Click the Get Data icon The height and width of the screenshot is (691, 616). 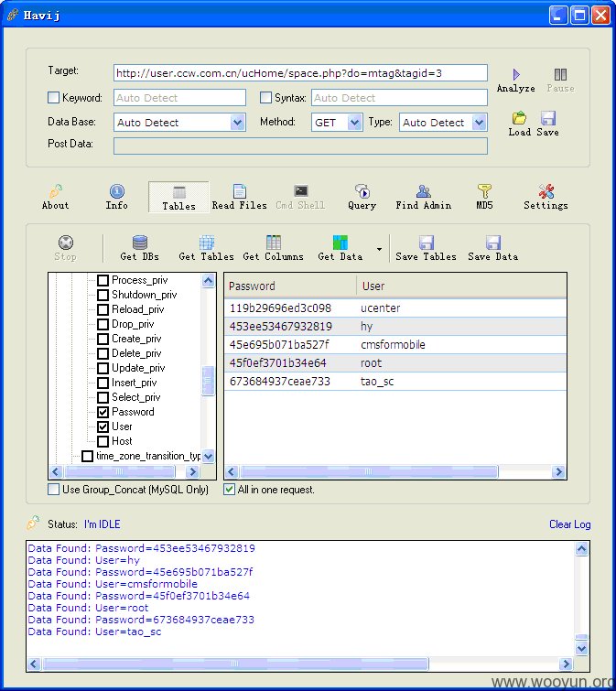pos(340,243)
